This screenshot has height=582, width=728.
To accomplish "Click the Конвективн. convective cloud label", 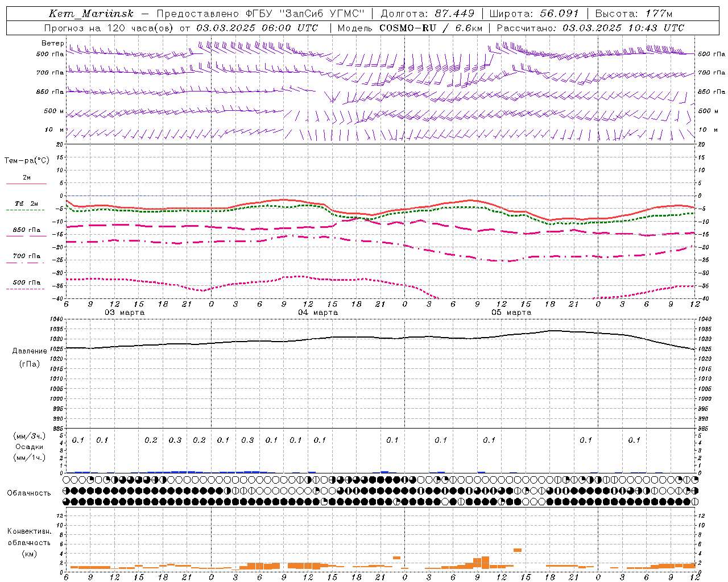I will pos(30,531).
